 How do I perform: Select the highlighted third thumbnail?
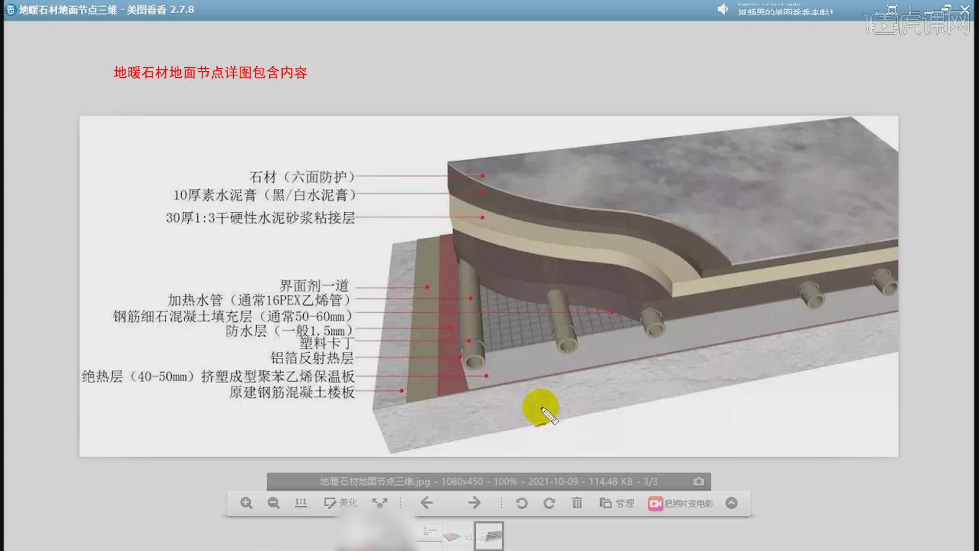point(489,536)
